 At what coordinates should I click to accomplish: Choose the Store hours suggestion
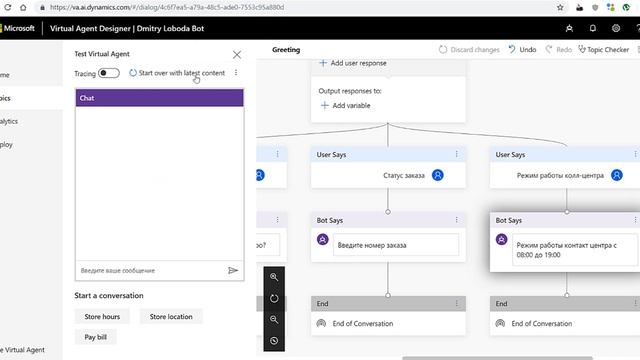click(102, 316)
